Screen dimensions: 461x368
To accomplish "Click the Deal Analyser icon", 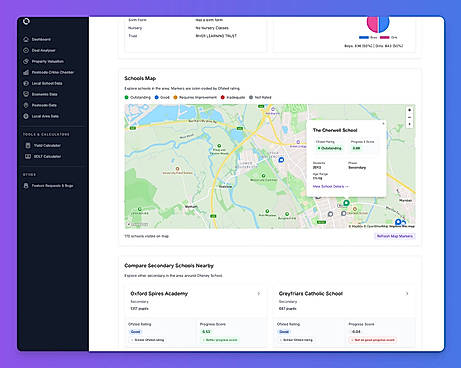I will 26,50.
